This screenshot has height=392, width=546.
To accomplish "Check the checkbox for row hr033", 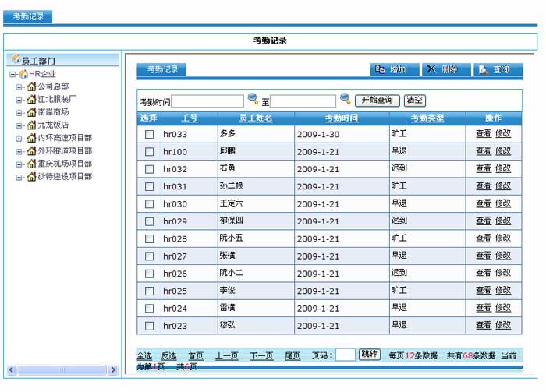I will click(x=149, y=134).
